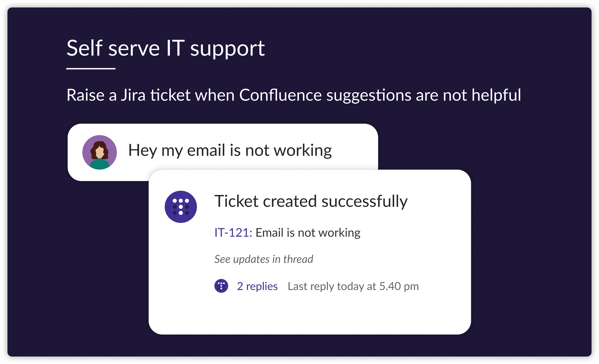
Task: Click the "Hey my email is not working" message
Action: click(230, 150)
